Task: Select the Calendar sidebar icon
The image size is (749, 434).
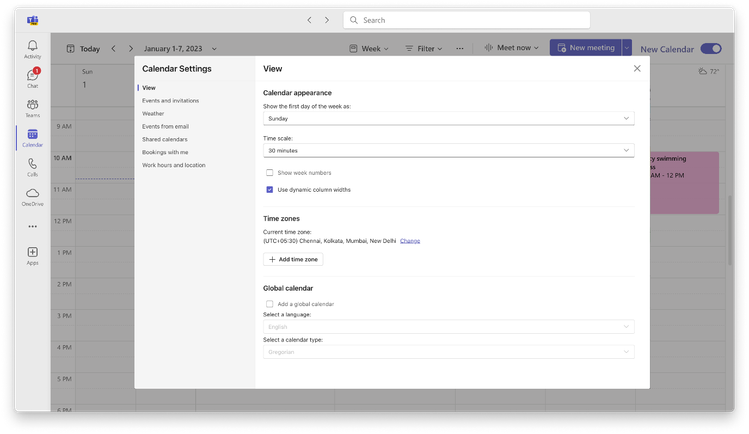Action: tap(32, 138)
